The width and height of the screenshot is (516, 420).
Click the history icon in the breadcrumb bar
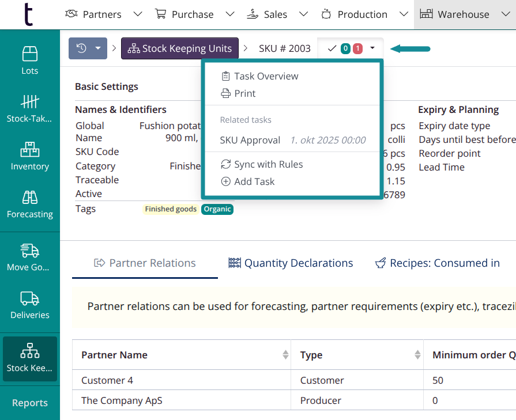click(x=80, y=48)
